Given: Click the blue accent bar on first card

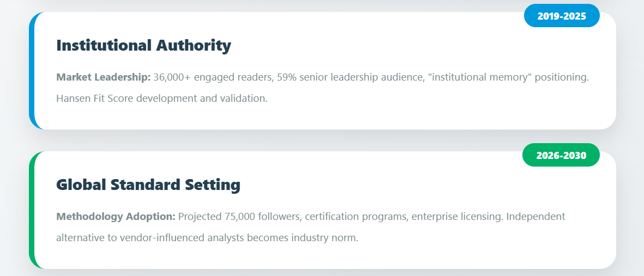Looking at the screenshot, I should [x=32, y=71].
